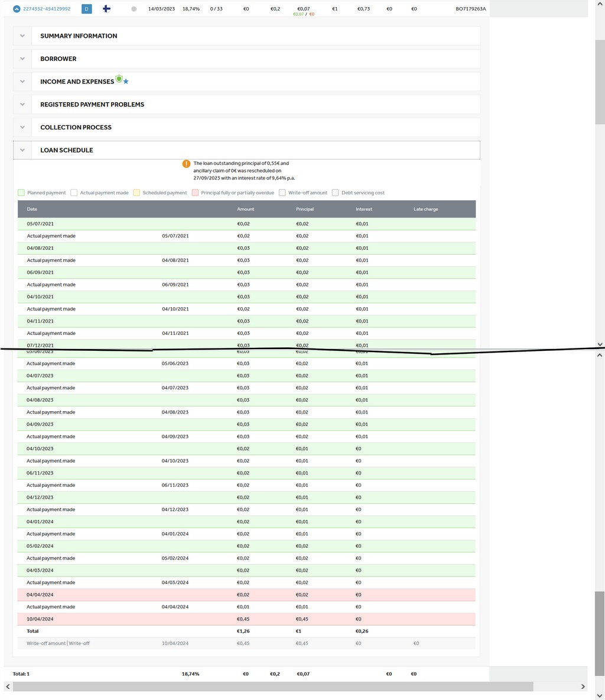Select planned payment row 04/10/2021
Viewport: 605px width, 700px height.
(x=246, y=297)
